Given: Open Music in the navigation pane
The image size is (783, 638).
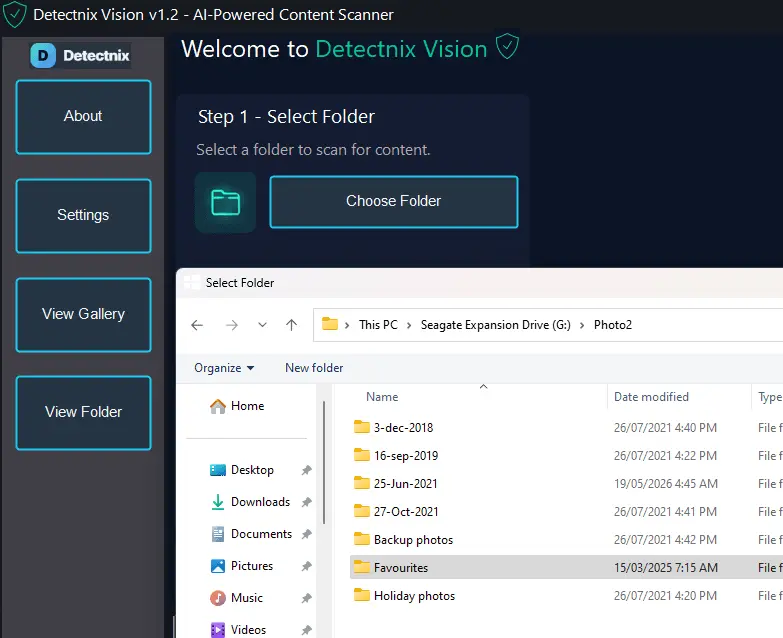Looking at the screenshot, I should coord(247,598).
